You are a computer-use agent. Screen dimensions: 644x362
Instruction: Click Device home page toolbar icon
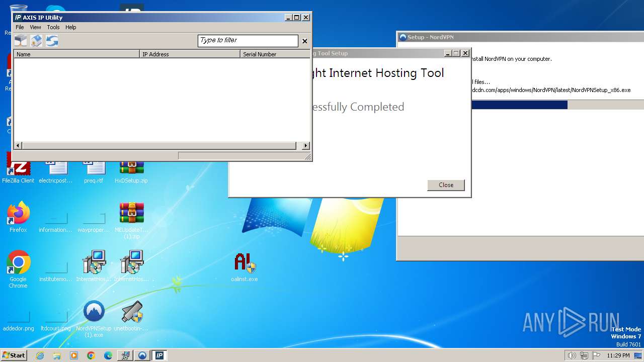[x=36, y=41]
